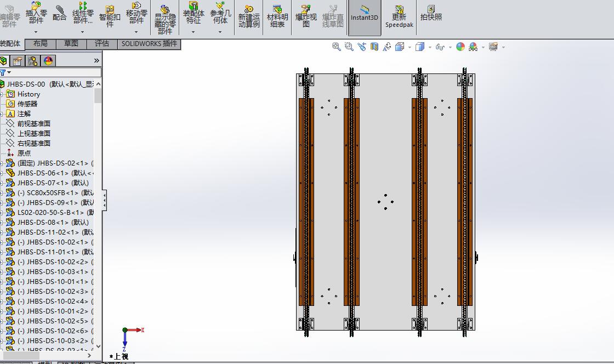Select the 装配体 tab
The image size is (614, 364).
point(11,43)
